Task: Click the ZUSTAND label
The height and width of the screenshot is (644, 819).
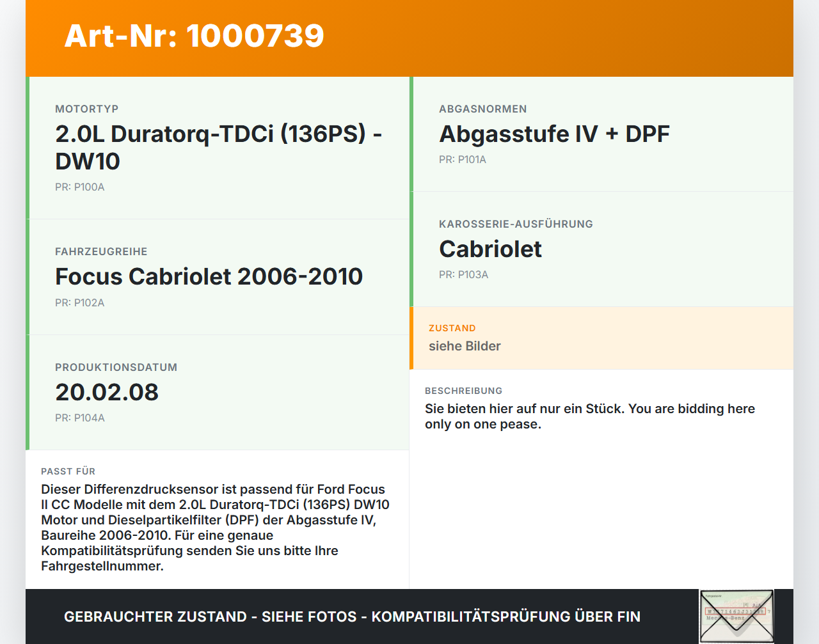Action: pos(452,328)
